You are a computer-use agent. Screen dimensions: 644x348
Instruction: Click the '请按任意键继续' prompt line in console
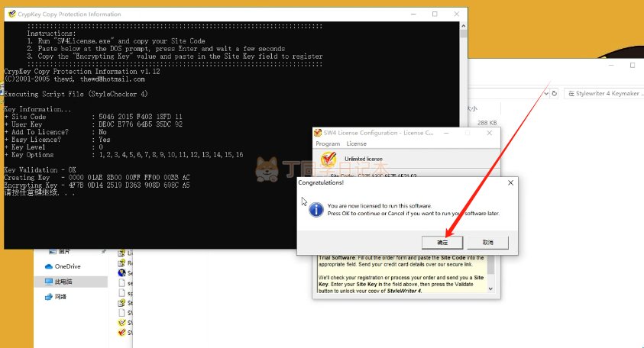point(40,192)
